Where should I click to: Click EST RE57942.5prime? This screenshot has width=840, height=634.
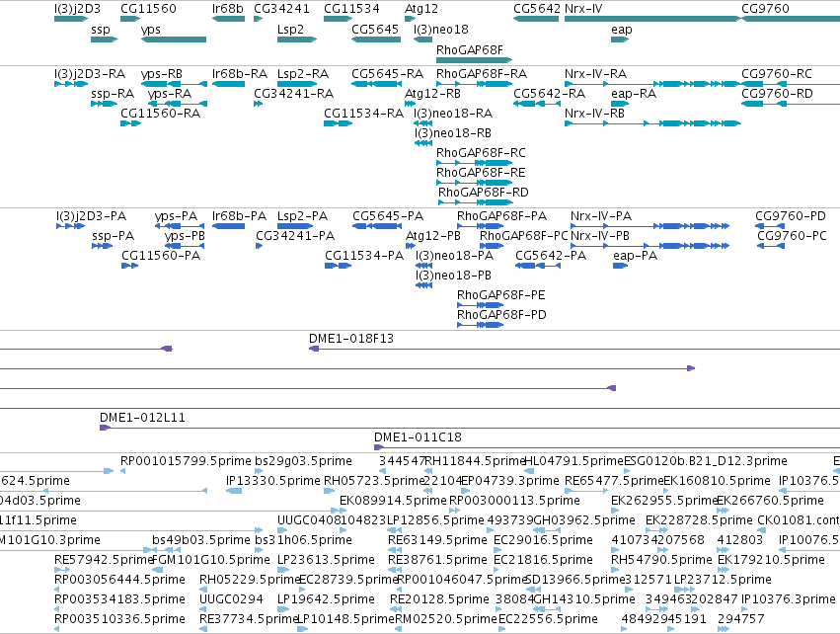click(104, 560)
